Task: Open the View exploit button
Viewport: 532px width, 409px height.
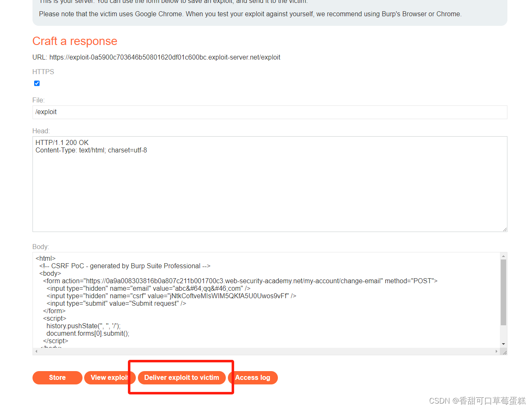Action: pyautogui.click(x=110, y=377)
